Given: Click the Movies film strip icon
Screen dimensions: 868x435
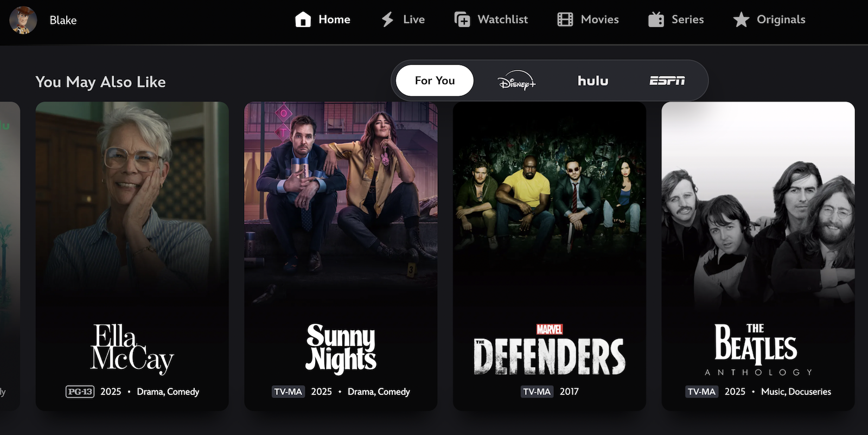Looking at the screenshot, I should [565, 20].
